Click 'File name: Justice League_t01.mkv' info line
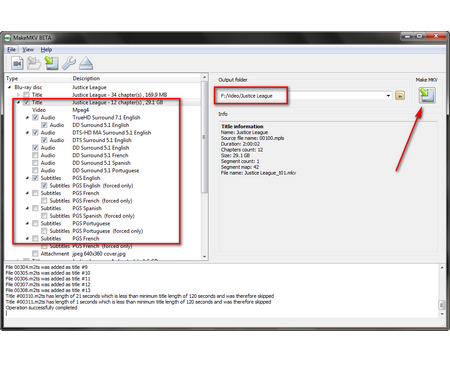This screenshot has height=372, width=450. tap(258, 173)
